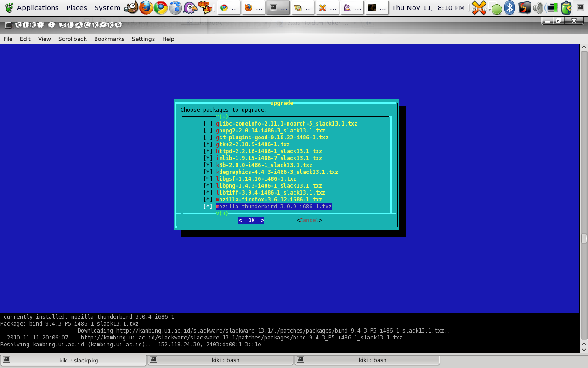The image size is (588, 368).
Task: Select the libgsf-1.14.16-i486-1.txz entry
Action: [x=256, y=179]
